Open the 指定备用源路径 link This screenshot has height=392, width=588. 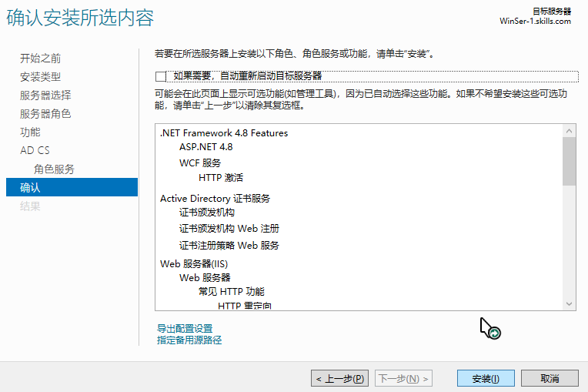[189, 340]
